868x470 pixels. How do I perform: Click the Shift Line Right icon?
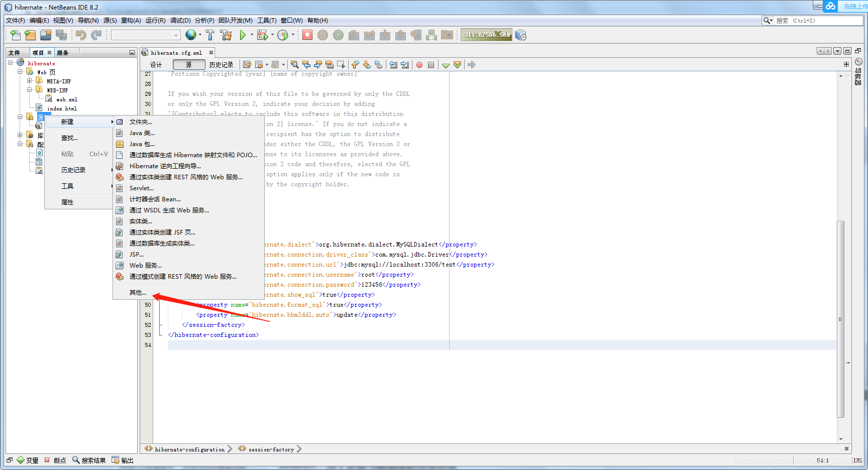point(405,65)
